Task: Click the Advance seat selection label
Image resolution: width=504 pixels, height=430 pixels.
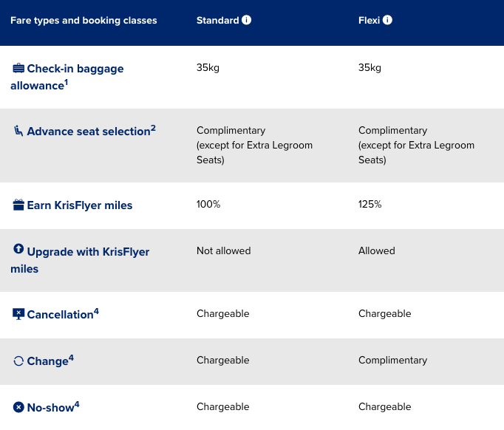Action: [89, 132]
